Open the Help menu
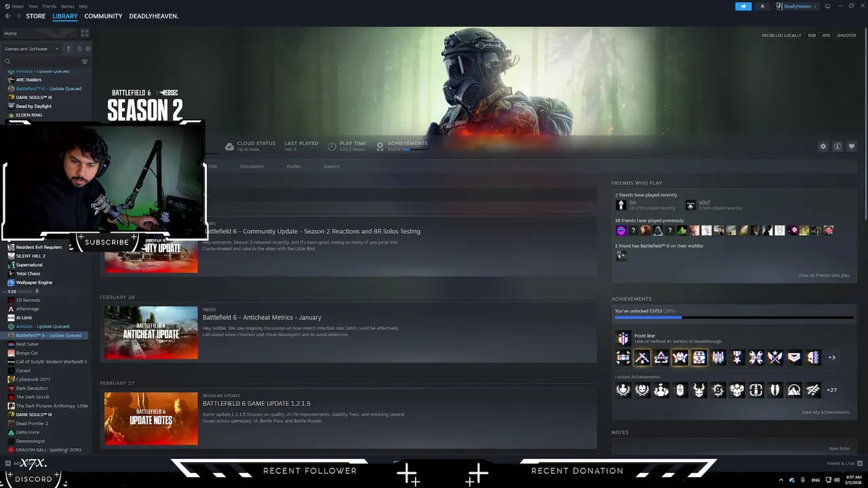Screen dimensions: 868x488 pyautogui.click(x=83, y=6)
